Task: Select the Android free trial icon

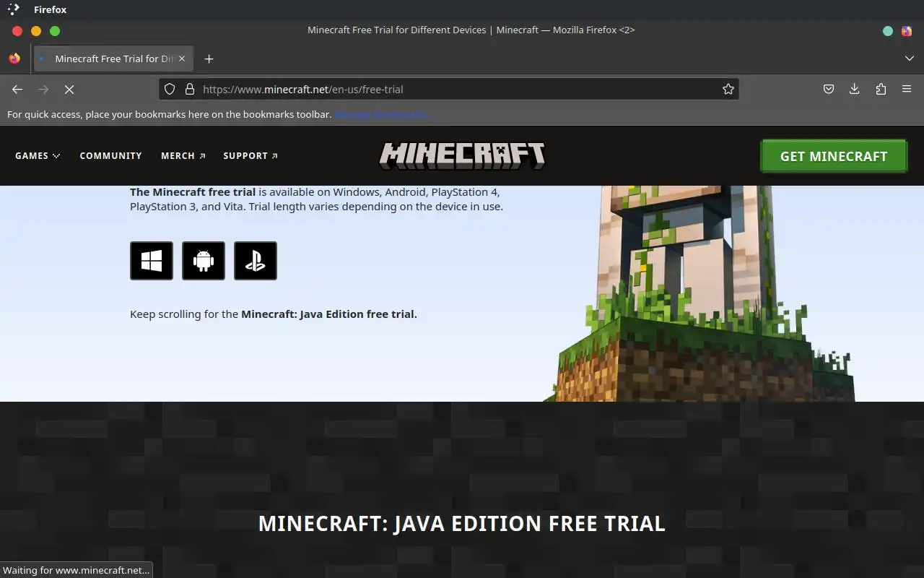Action: [204, 261]
